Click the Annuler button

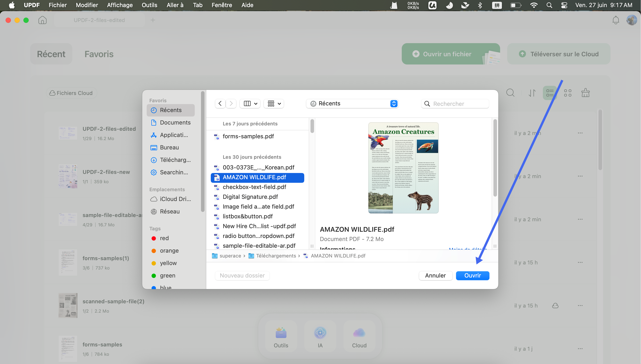tap(435, 276)
